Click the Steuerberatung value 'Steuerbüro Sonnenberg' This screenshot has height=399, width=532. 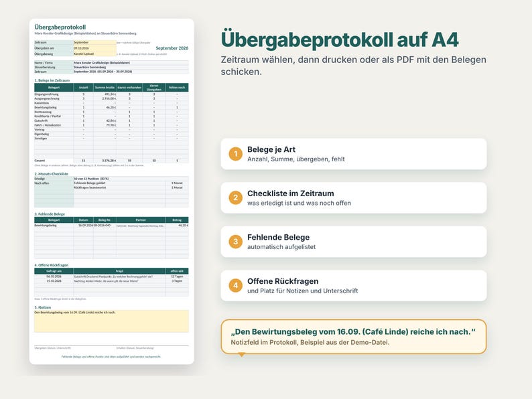coord(90,67)
